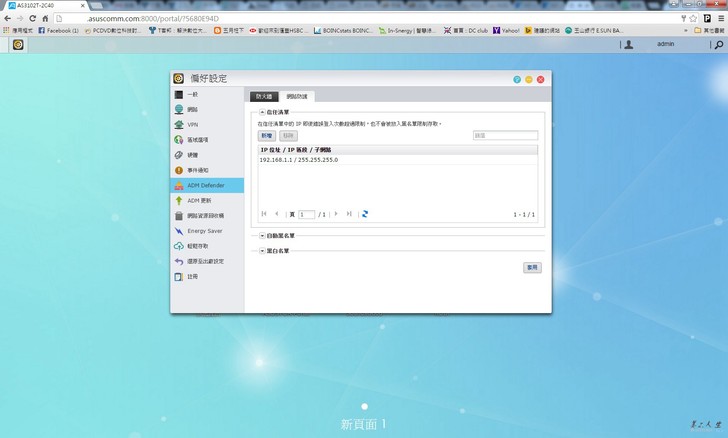Reload the page in the browser
This screenshot has width=728, height=438.
[32, 19]
